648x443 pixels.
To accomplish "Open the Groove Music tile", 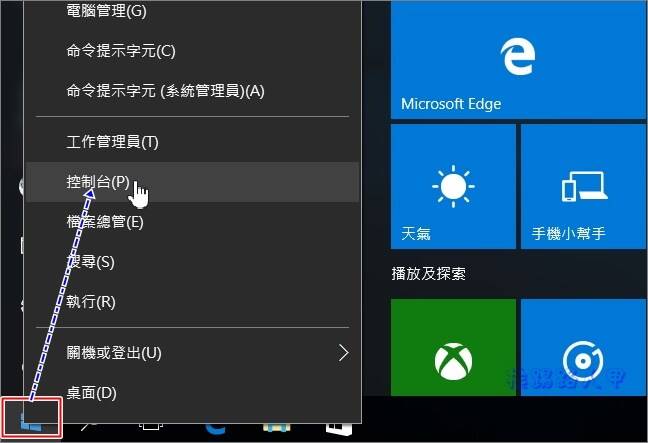I will (583, 347).
